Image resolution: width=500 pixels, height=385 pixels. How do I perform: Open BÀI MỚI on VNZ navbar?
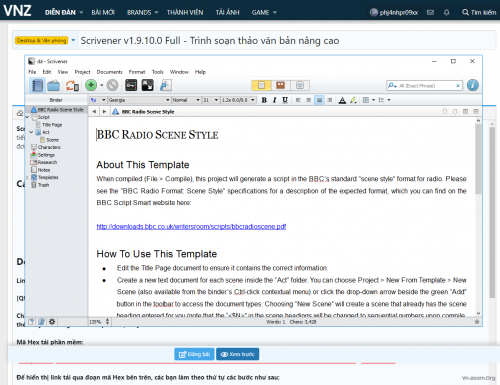click(x=103, y=12)
